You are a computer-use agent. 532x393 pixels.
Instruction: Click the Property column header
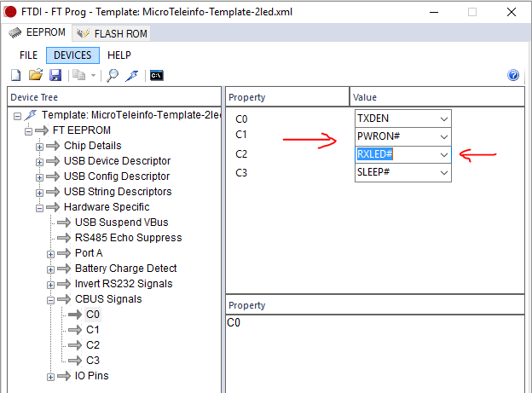(x=287, y=97)
